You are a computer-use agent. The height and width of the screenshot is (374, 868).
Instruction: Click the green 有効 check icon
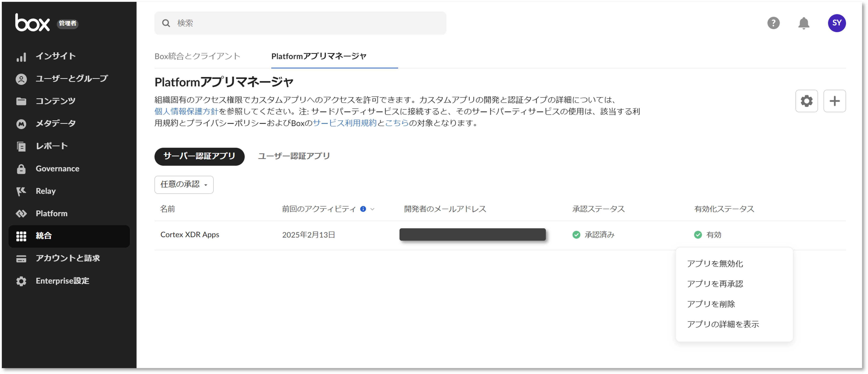point(698,235)
